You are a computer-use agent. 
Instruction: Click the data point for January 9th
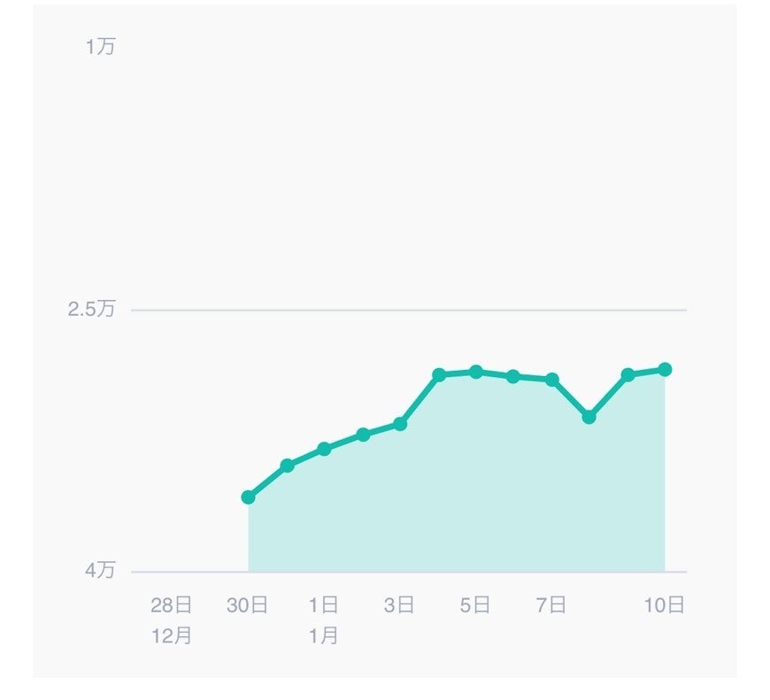coord(628,374)
